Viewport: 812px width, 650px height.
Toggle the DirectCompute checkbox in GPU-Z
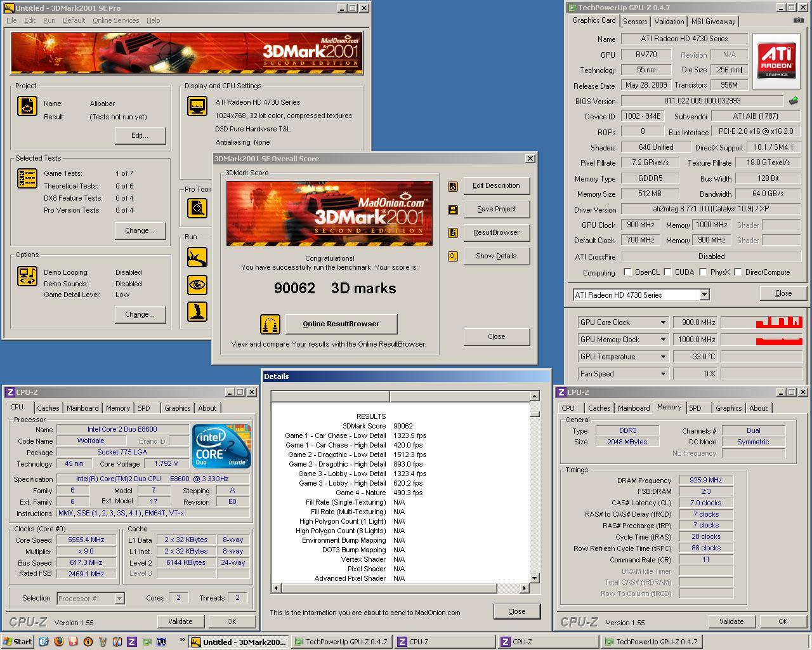click(738, 272)
